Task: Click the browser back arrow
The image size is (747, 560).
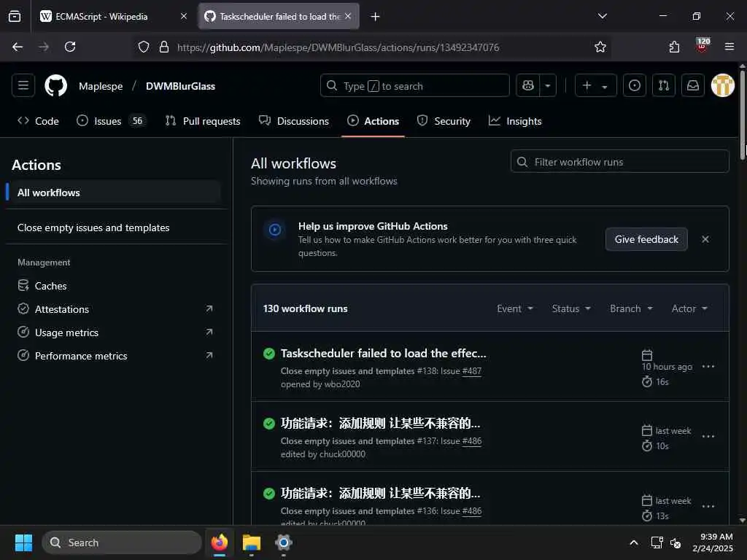Action: pyautogui.click(x=18, y=47)
